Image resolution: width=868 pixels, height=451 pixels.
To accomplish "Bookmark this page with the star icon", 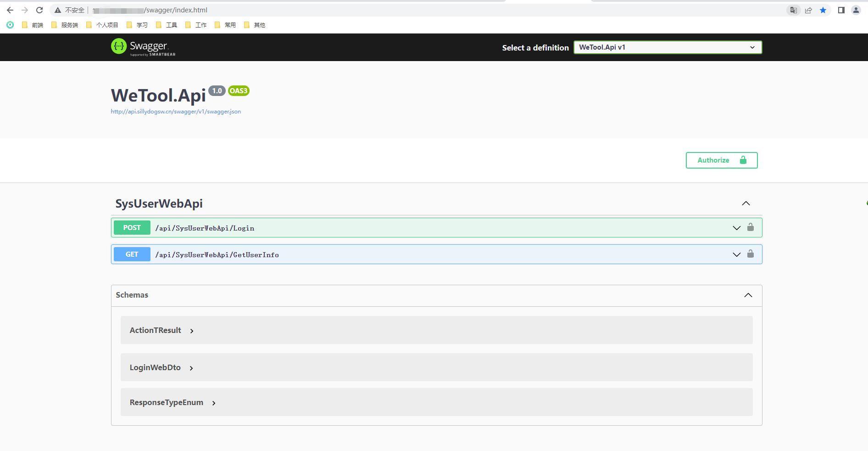I will (823, 10).
